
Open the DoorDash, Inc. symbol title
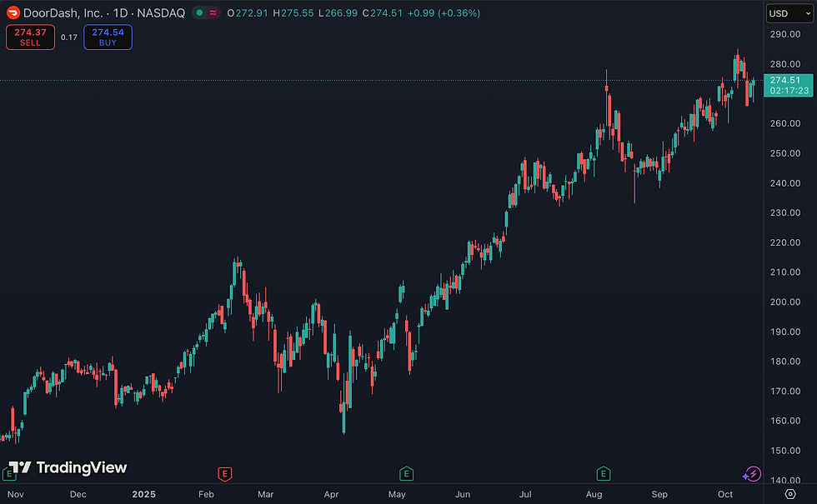pyautogui.click(x=104, y=13)
